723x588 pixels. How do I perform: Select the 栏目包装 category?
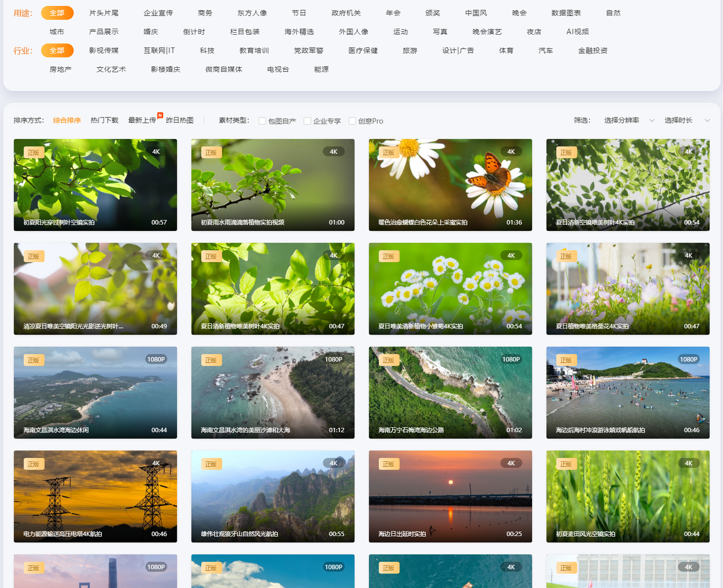[245, 32]
